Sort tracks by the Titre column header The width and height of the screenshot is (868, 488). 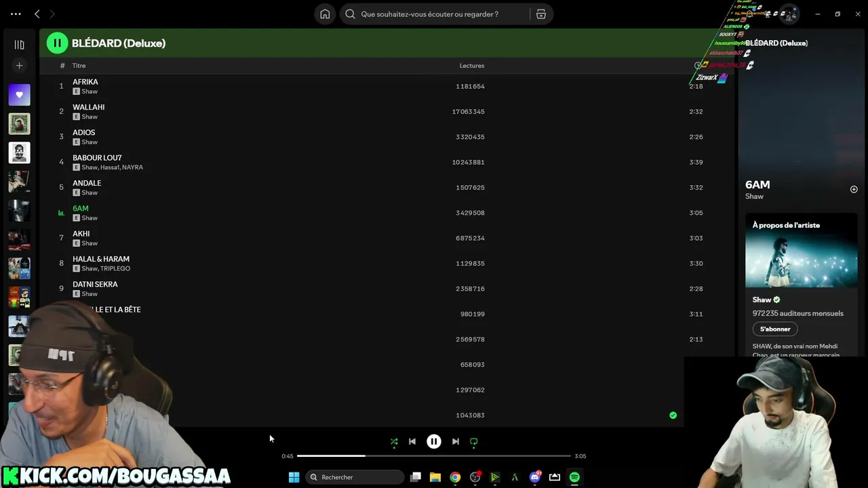coord(79,66)
